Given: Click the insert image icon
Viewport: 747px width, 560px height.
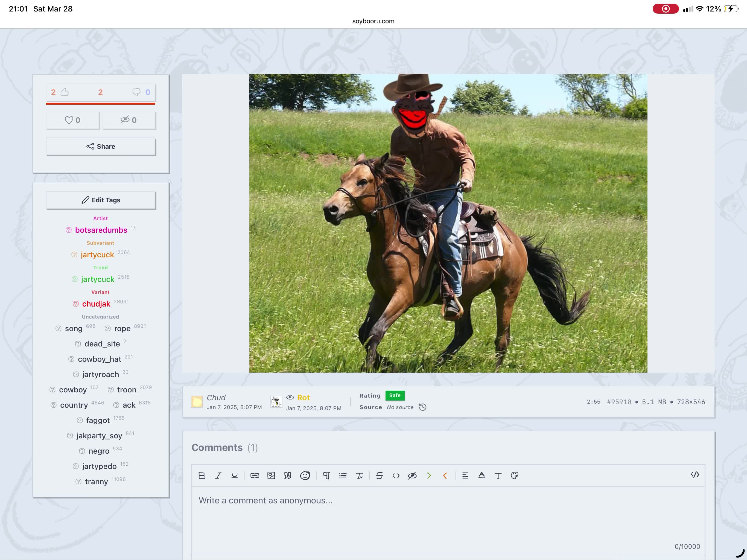Looking at the screenshot, I should 271,476.
